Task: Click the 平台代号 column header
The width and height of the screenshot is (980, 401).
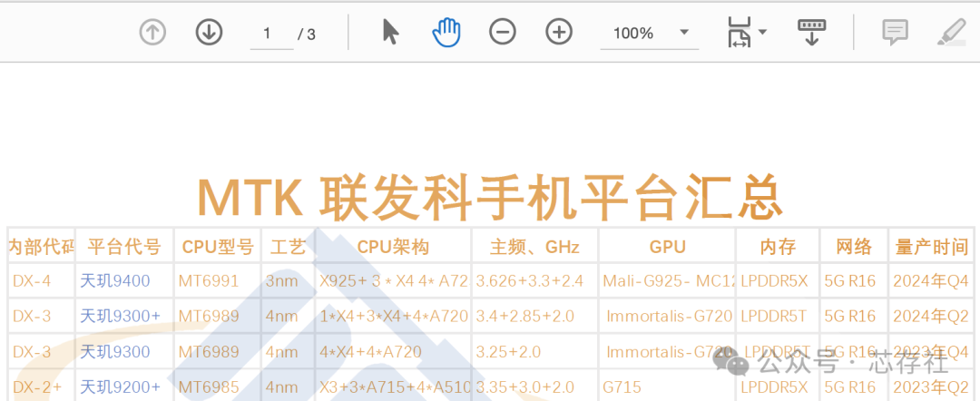Action: click(x=123, y=247)
